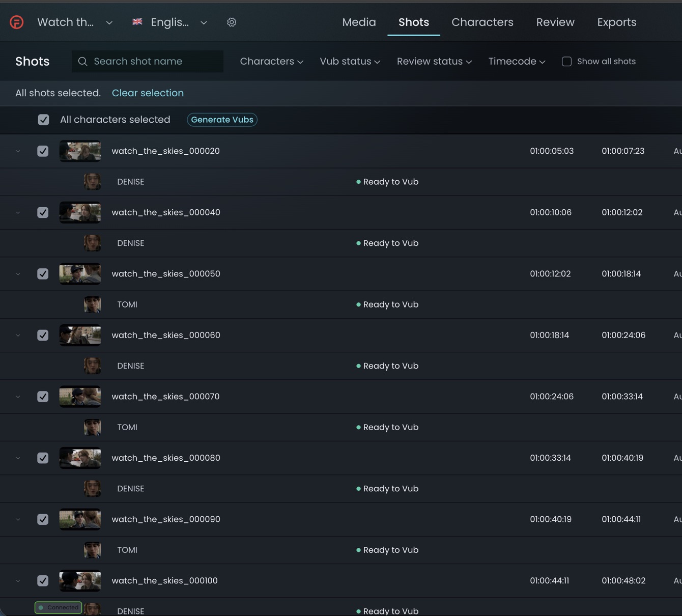Click the UK flag language icon
Viewport: 682px width, 616px height.
137,21
